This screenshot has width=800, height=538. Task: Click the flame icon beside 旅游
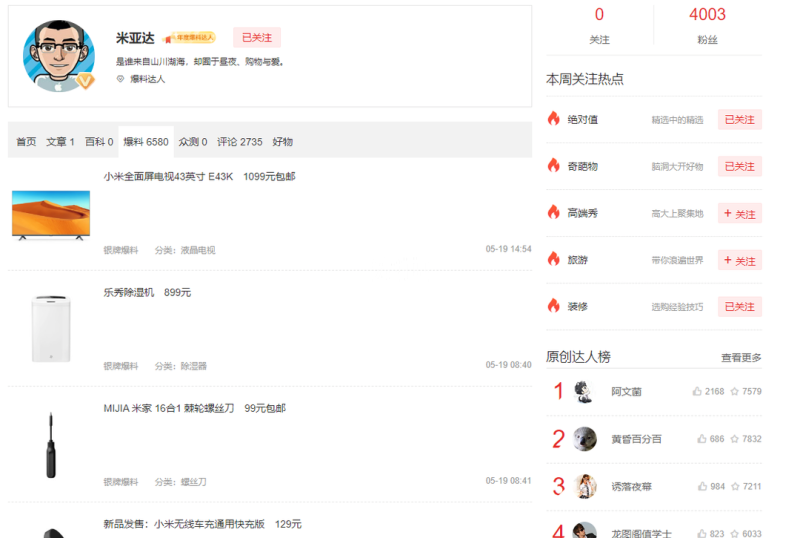point(553,259)
